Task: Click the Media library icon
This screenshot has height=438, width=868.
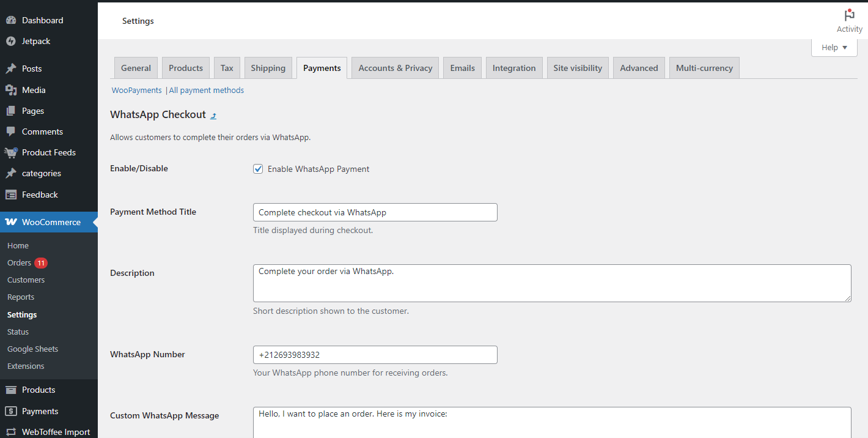Action: tap(11, 90)
